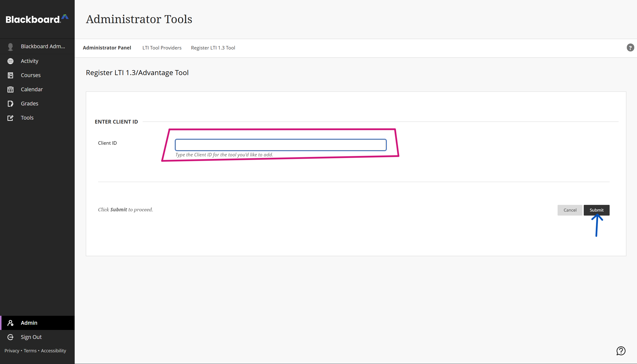637x364 pixels.
Task: Click the 'Administrator Tools' page title
Action: click(139, 19)
